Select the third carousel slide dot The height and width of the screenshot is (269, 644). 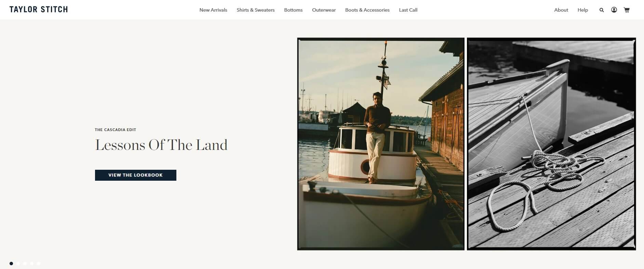click(25, 264)
